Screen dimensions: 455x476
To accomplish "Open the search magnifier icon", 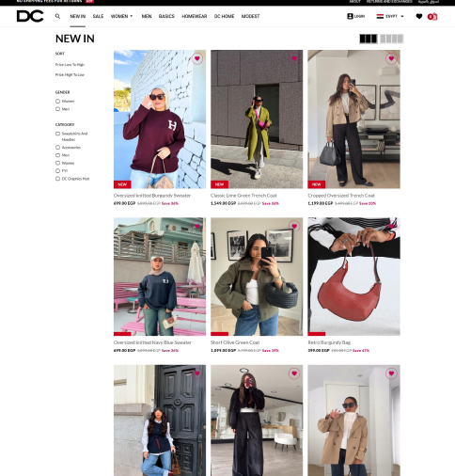I will coord(57,16).
